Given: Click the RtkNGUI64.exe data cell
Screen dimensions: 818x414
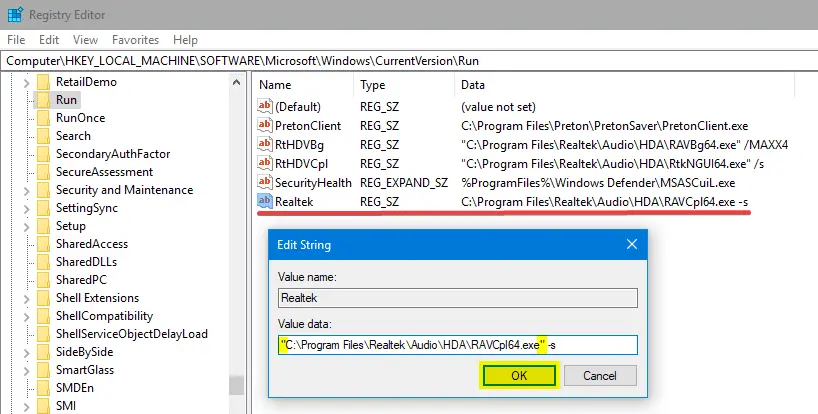Looking at the screenshot, I should [612, 164].
